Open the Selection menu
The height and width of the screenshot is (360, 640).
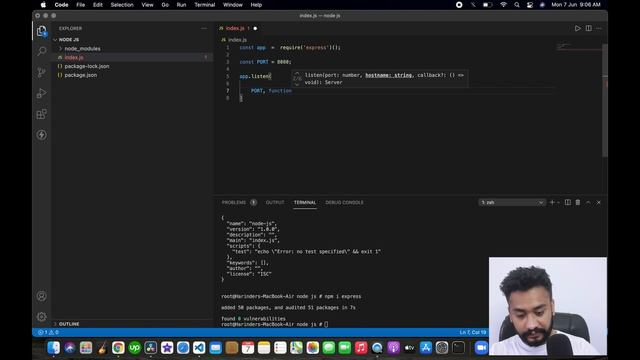coord(122,5)
